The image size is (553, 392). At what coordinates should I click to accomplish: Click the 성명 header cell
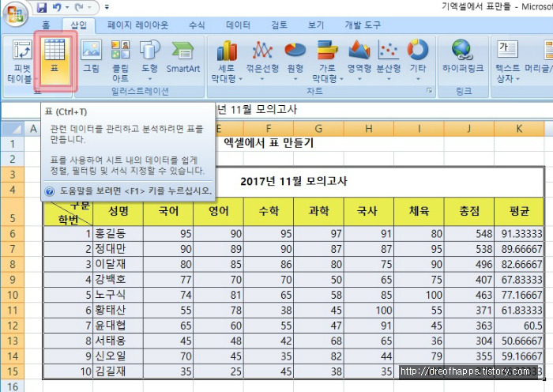118,211
